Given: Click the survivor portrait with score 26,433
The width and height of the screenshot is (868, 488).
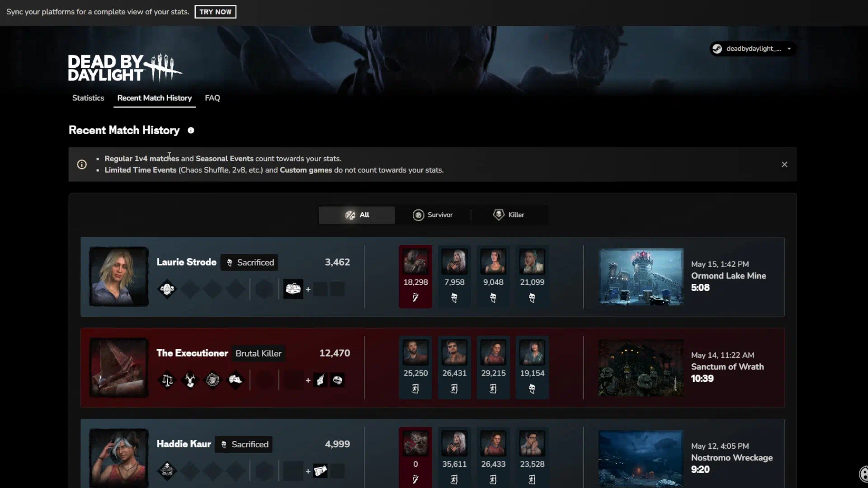Looking at the screenshot, I should coord(493,443).
